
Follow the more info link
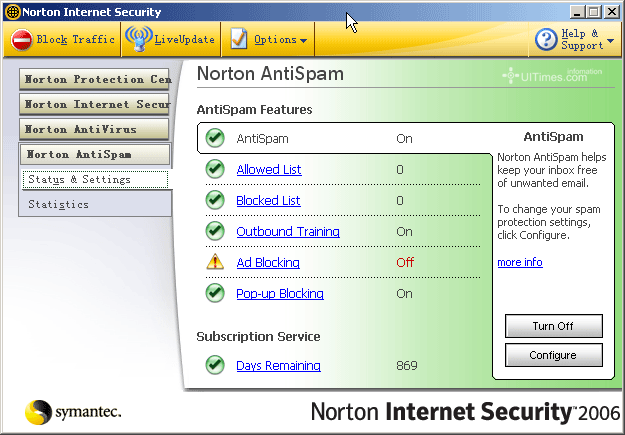pyautogui.click(x=520, y=262)
